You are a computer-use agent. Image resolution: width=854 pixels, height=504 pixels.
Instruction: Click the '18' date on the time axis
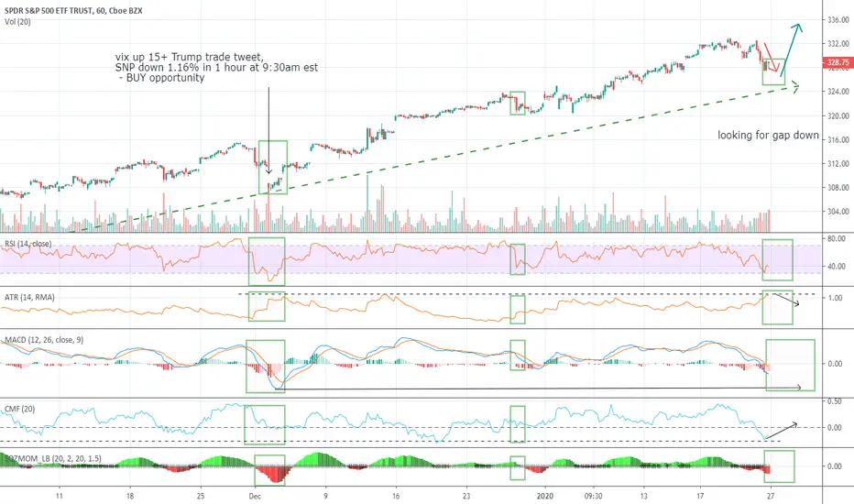129,496
